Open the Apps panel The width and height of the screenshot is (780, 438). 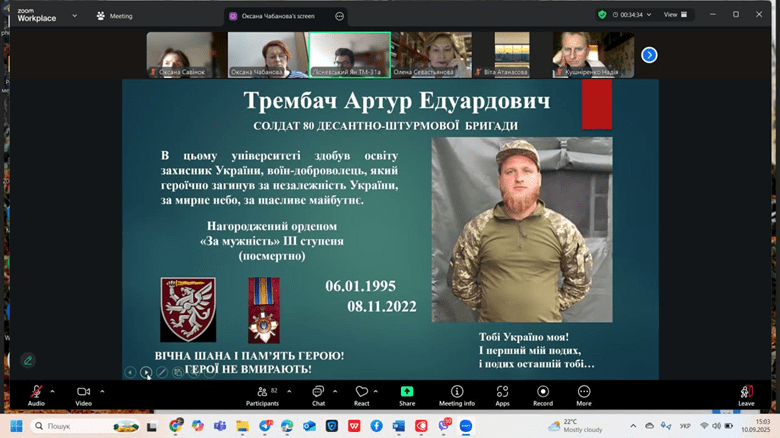pos(502,394)
